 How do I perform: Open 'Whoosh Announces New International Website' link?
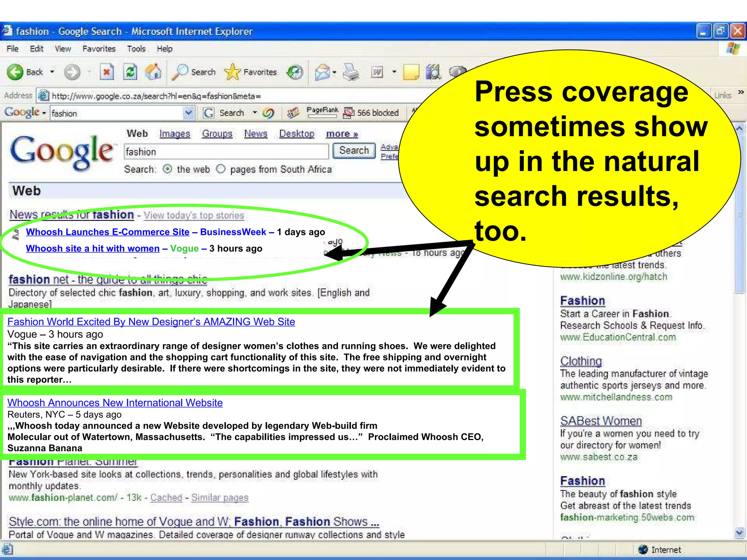click(x=115, y=402)
